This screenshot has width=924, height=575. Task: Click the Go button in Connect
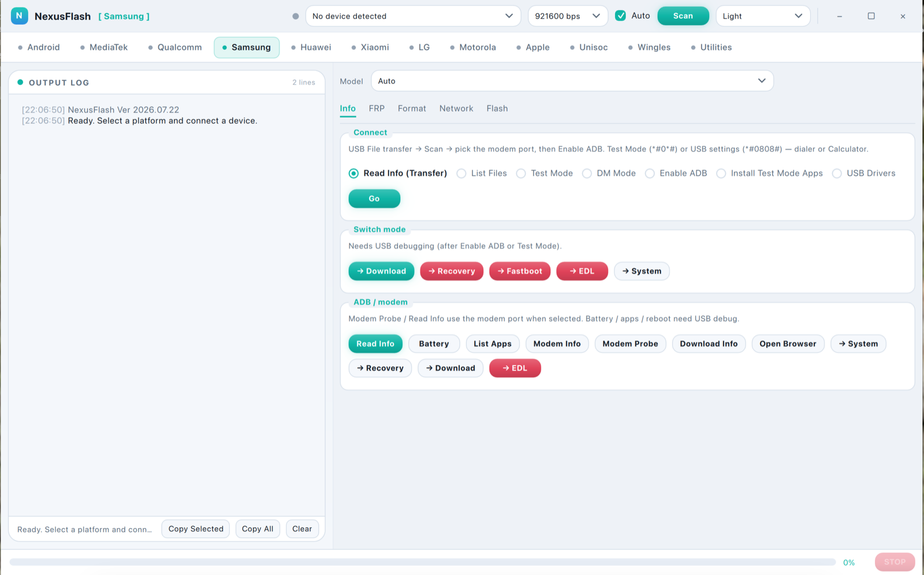click(x=374, y=199)
